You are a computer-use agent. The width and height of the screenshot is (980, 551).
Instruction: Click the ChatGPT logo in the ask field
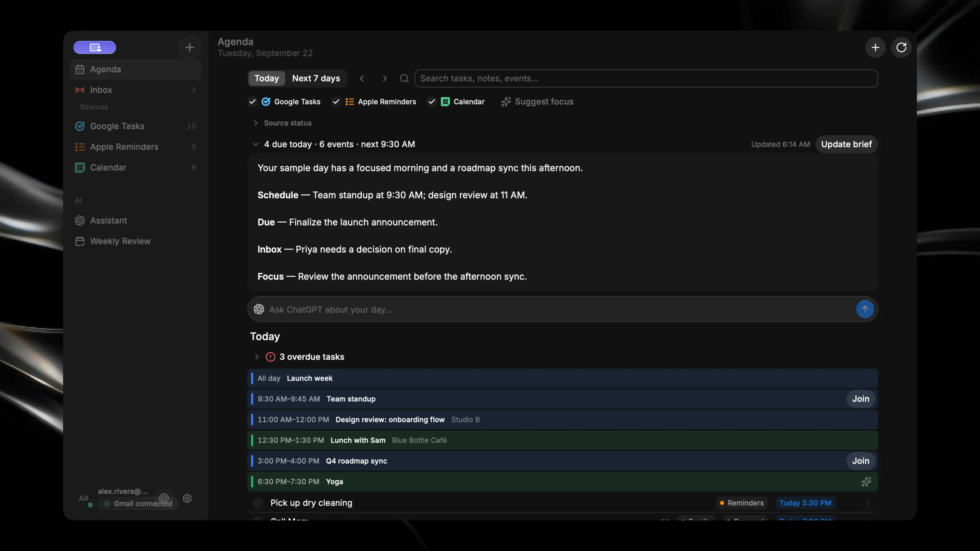point(259,309)
